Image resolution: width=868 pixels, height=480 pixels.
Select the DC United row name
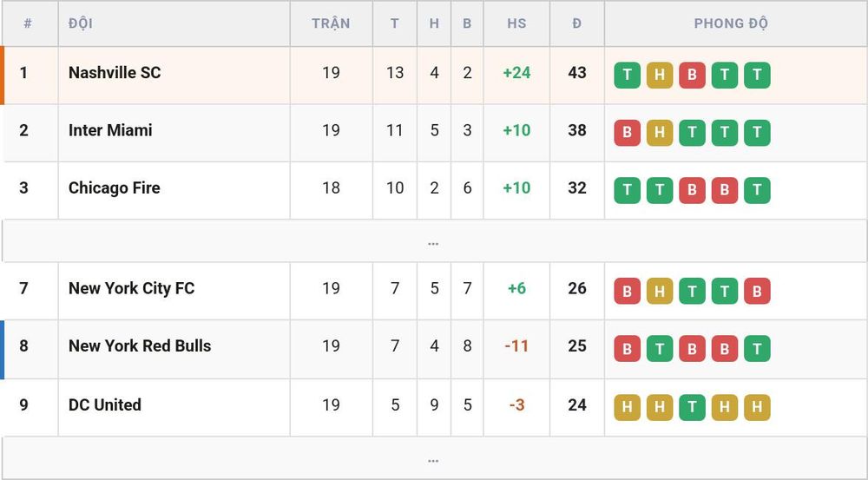105,404
